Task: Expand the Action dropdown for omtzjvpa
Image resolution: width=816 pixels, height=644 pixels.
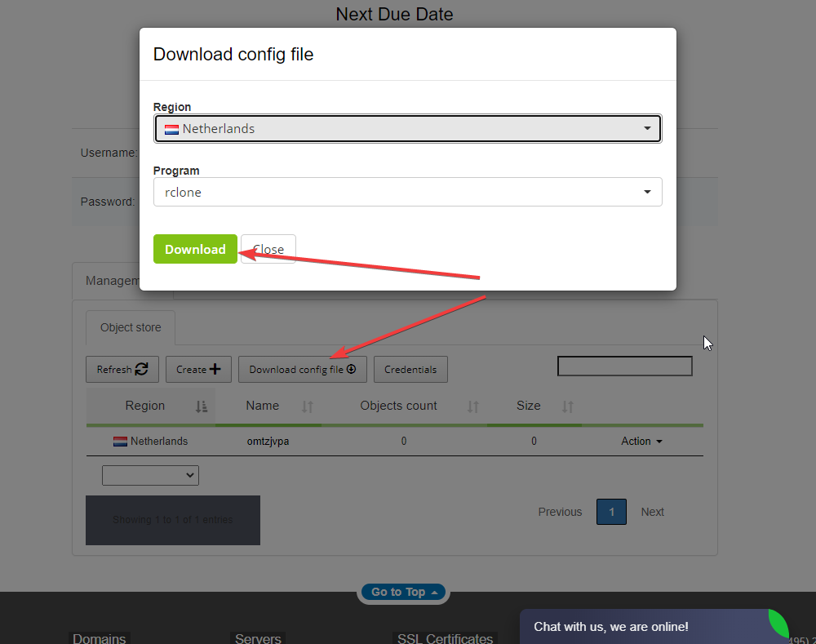Action: tap(641, 442)
